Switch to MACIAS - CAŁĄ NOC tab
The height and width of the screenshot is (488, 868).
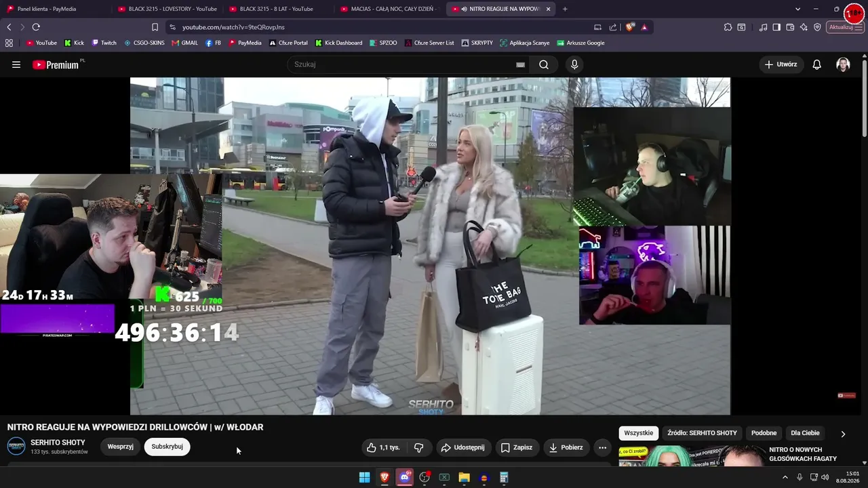pos(389,9)
